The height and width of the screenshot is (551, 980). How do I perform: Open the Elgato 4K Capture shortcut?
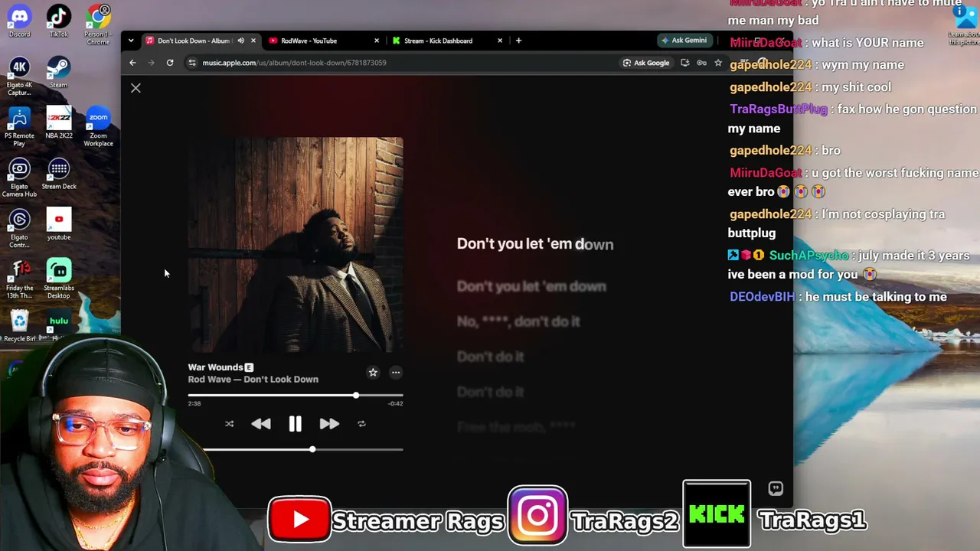19,77
